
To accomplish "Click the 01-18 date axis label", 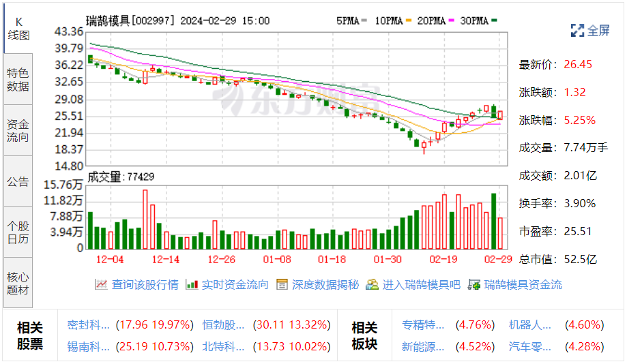I will (x=332, y=260).
